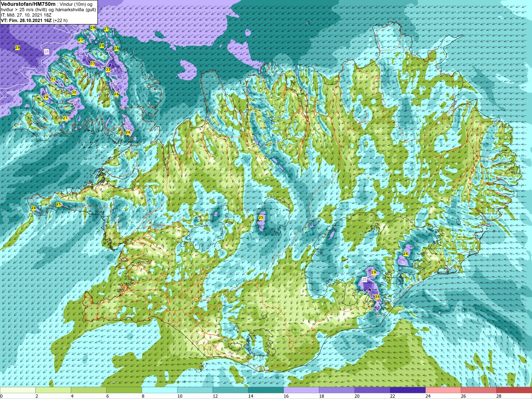The width and height of the screenshot is (532, 399).
Task: Pick the dark red 28+ legend swatch
Action: 514,390
